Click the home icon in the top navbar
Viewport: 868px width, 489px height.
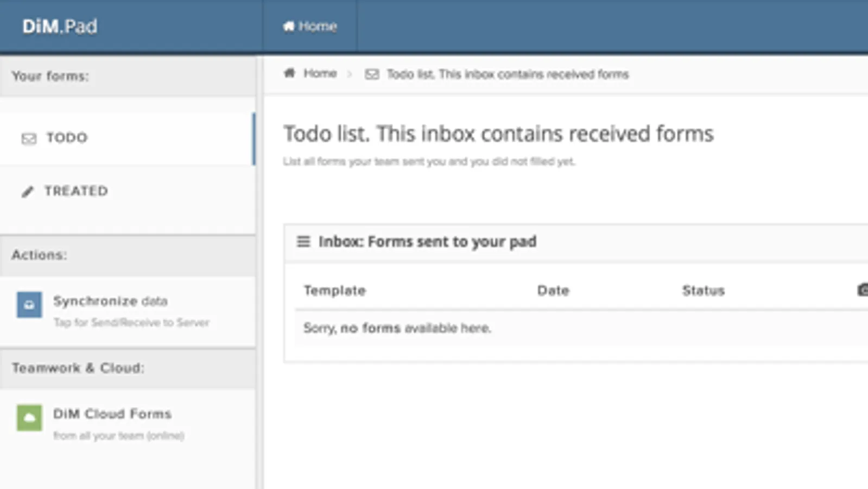pyautogui.click(x=288, y=26)
